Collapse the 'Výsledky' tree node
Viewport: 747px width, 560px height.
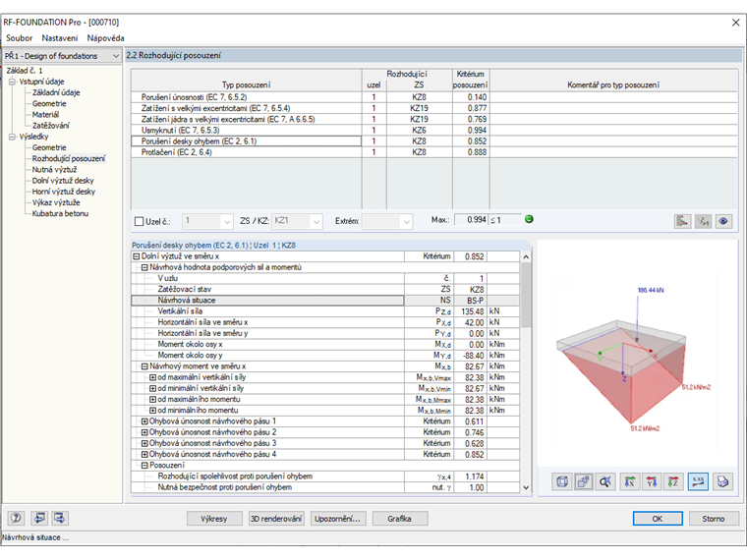coord(12,138)
